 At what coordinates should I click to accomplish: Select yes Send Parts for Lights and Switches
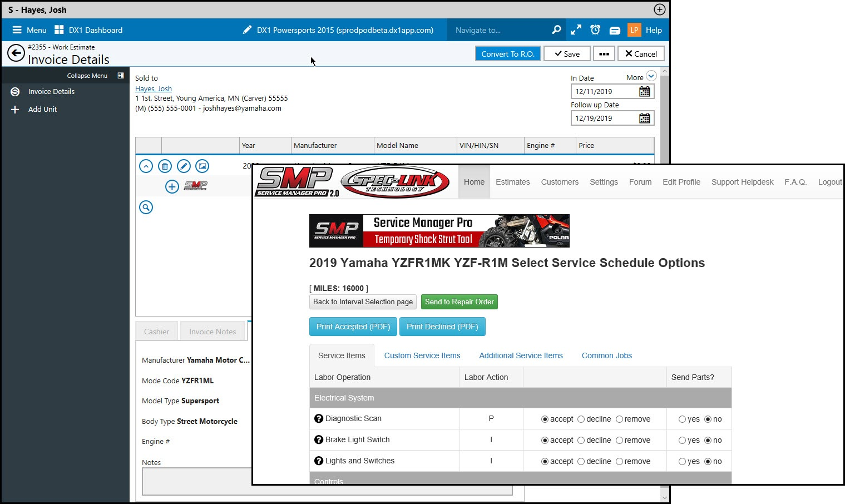tap(682, 462)
